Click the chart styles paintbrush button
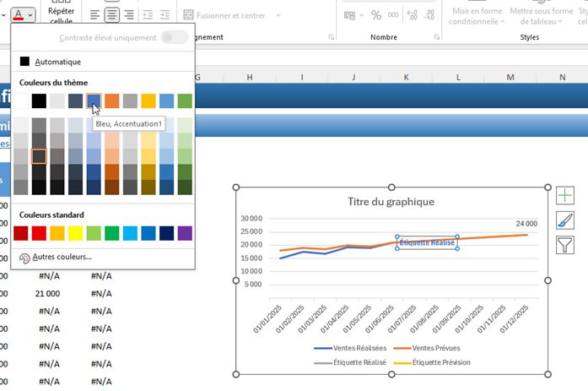 pos(564,220)
